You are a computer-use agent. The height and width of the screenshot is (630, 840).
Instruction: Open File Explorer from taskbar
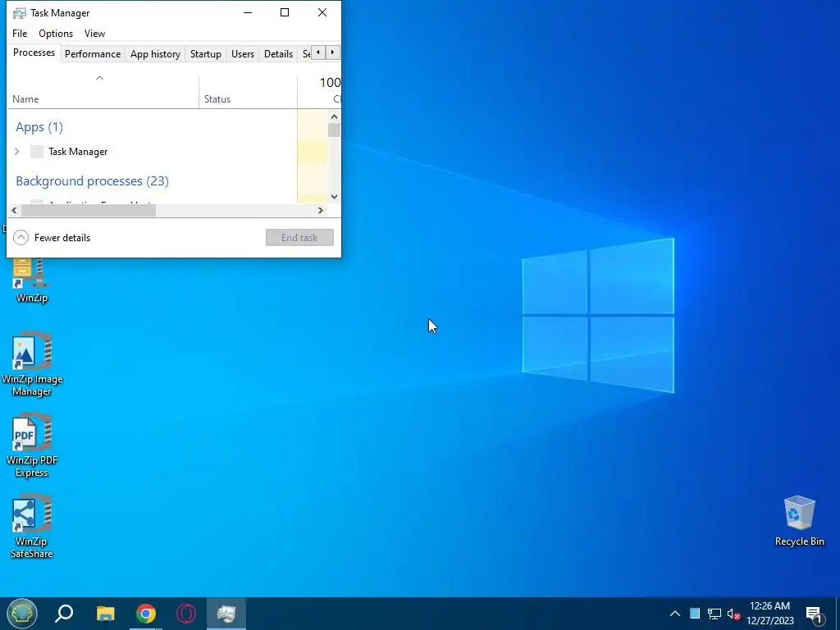[x=106, y=614]
